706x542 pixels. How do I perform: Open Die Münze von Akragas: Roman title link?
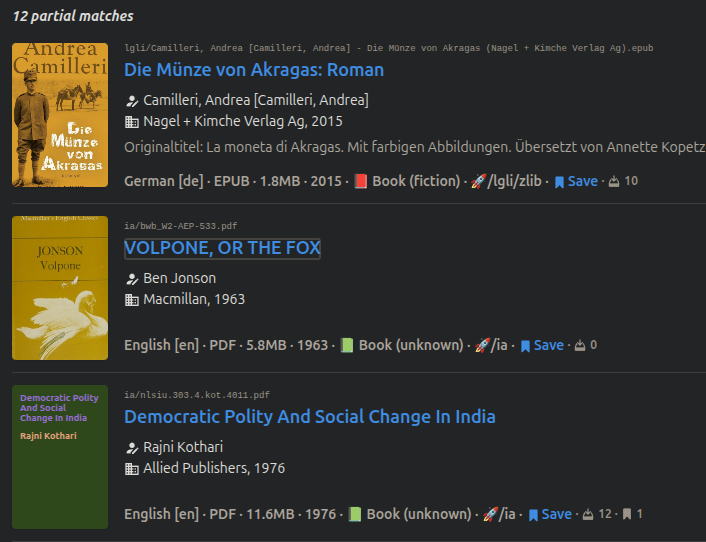[254, 70]
